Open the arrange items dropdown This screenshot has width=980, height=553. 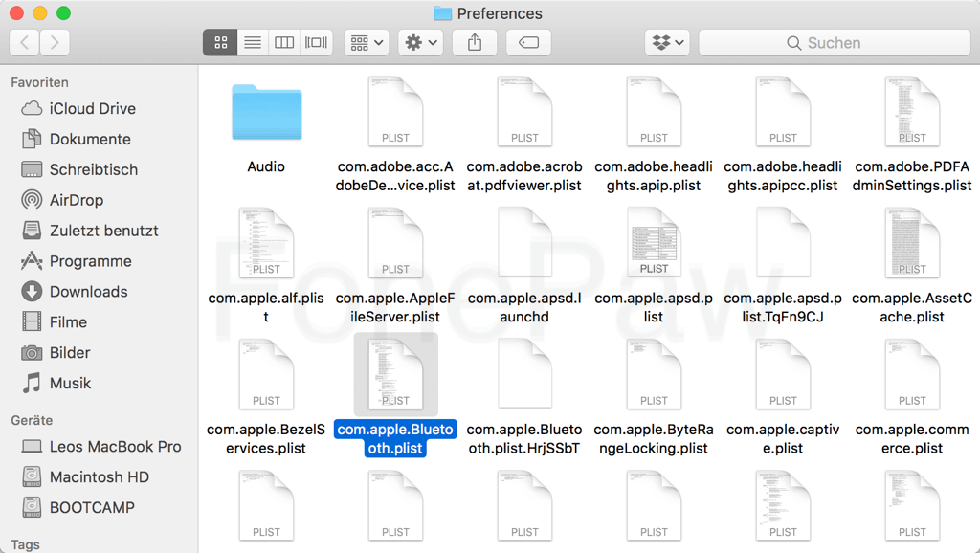pos(367,42)
